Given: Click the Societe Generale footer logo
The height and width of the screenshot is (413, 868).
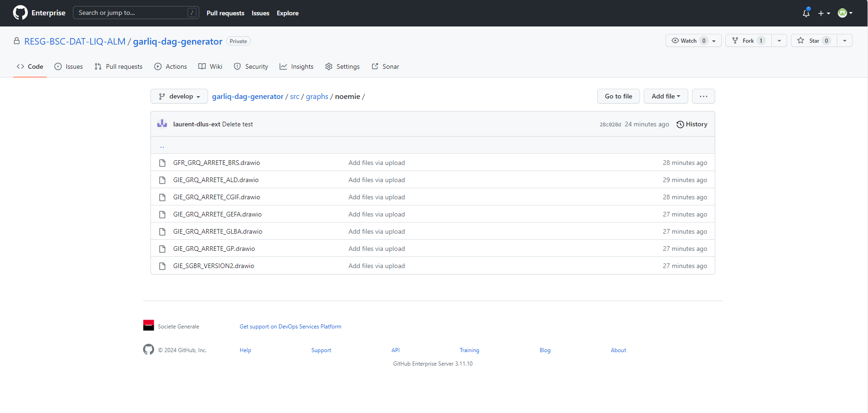Looking at the screenshot, I should coord(149,325).
